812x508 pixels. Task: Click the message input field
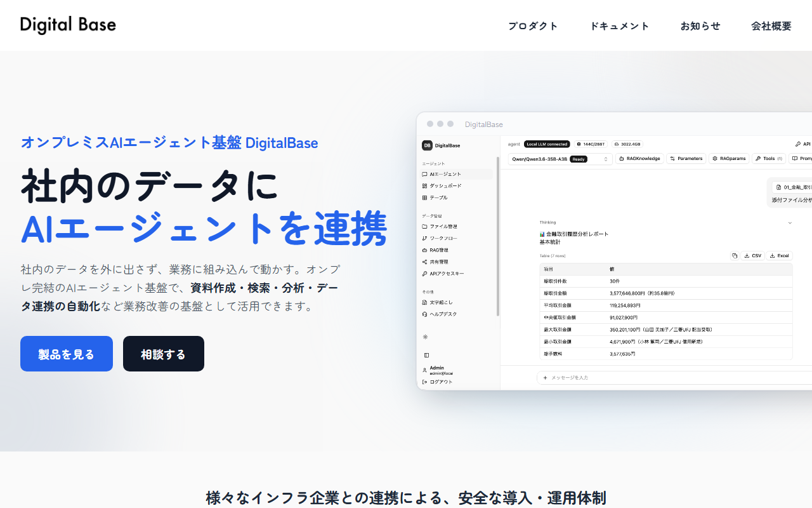(x=674, y=378)
